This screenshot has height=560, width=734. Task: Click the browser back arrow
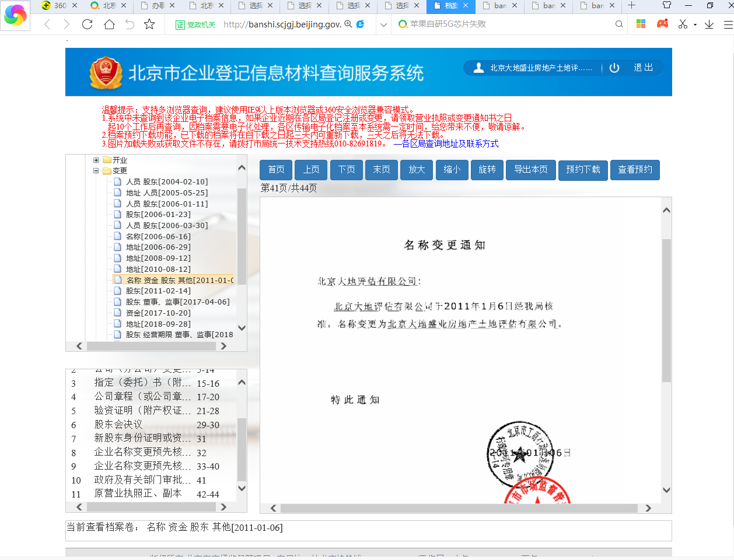pos(47,24)
